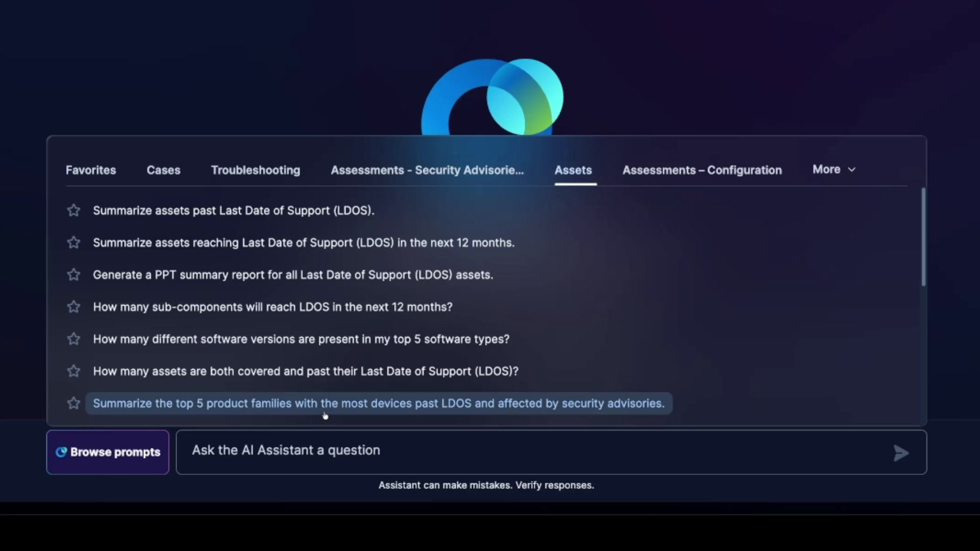Choose 'How many different software versions' prompt
This screenshot has width=980, height=551.
point(301,339)
